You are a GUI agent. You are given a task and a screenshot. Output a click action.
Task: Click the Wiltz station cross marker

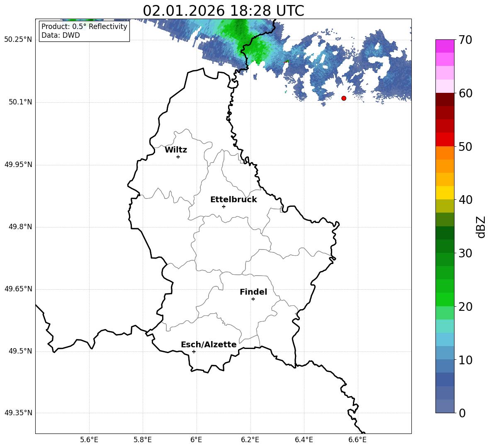pos(178,157)
